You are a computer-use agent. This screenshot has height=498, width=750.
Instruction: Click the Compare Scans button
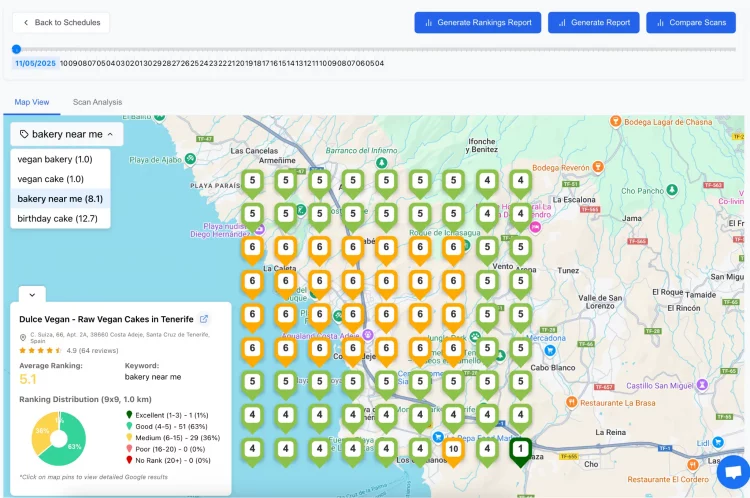coord(691,22)
